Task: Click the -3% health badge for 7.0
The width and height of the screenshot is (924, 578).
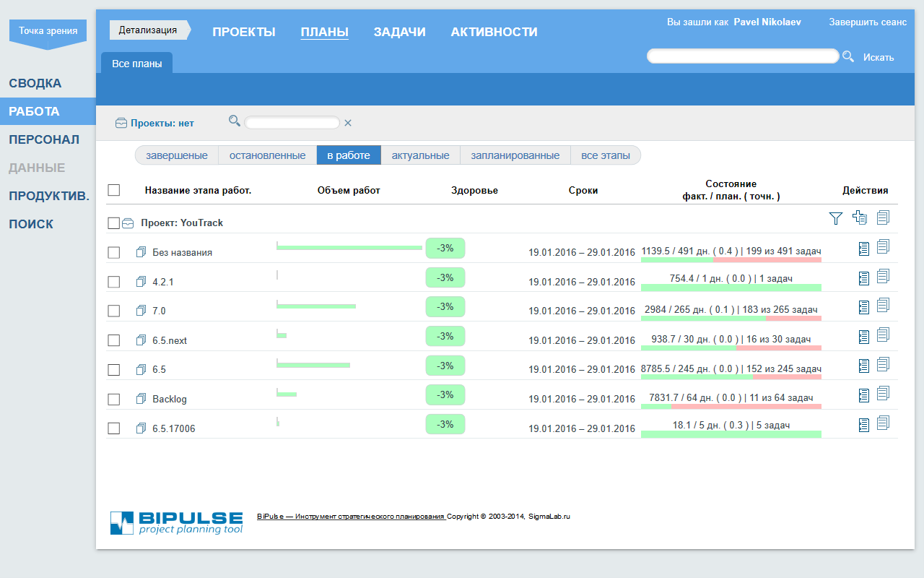Action: click(x=445, y=306)
